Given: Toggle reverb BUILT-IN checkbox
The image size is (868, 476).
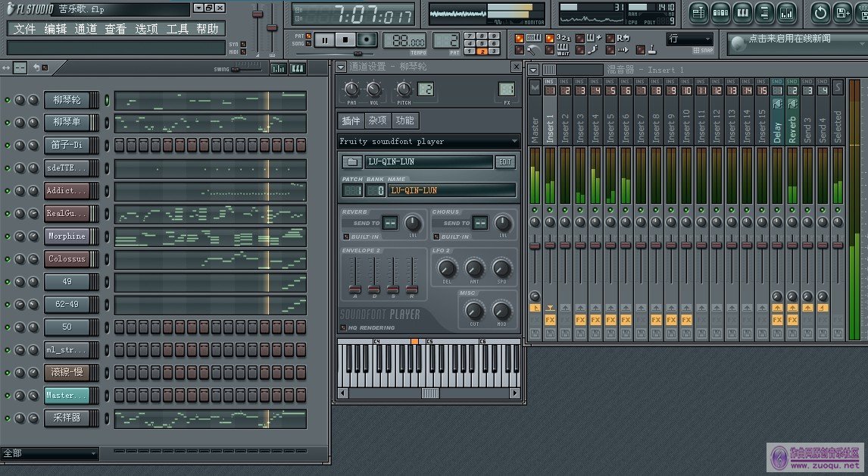Looking at the screenshot, I should pos(347,236).
